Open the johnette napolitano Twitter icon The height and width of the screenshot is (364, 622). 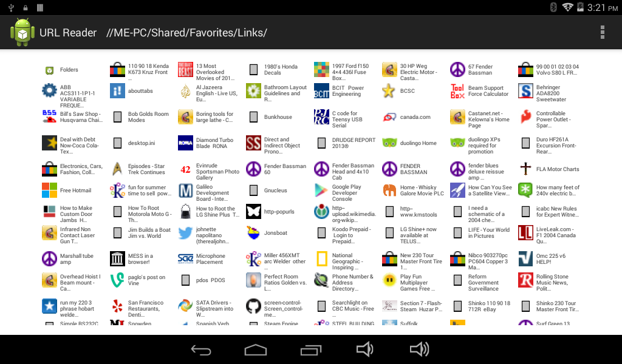coord(185,233)
